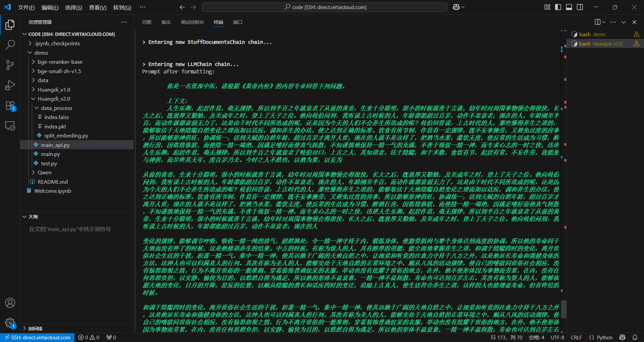Click errors and warnings count in status bar

coord(89,337)
